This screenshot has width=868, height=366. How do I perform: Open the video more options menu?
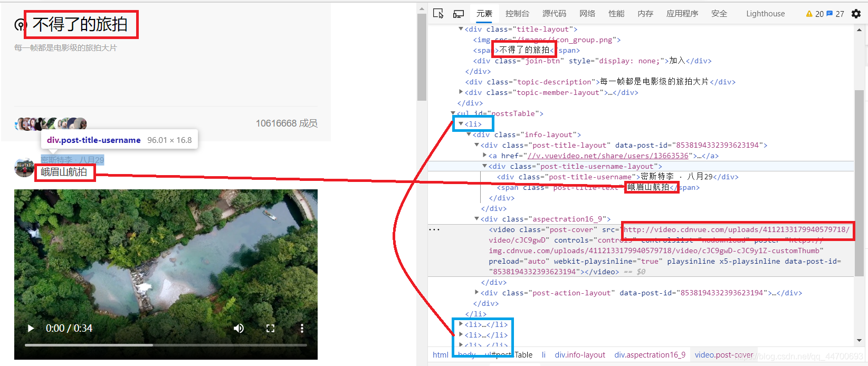[x=302, y=329]
